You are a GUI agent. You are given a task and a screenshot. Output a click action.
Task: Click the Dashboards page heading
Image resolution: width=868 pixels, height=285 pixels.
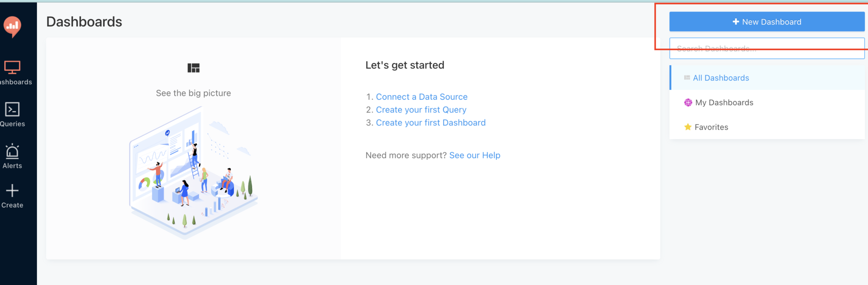click(x=84, y=22)
